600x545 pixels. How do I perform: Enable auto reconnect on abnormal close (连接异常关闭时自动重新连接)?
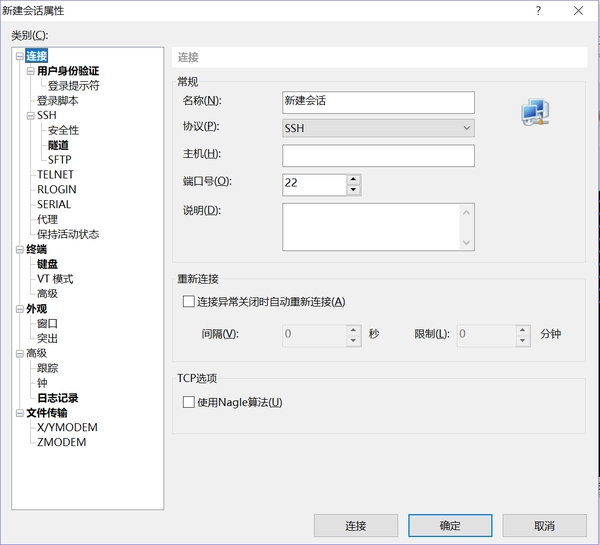189,301
